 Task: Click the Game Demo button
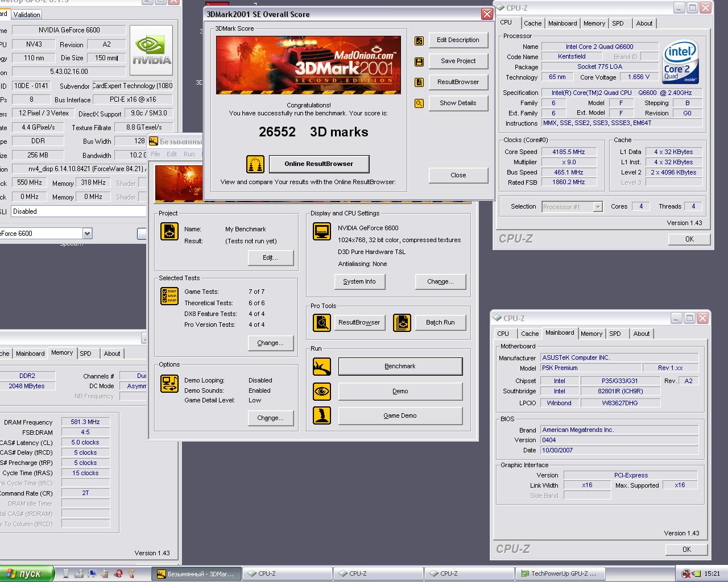pos(400,415)
